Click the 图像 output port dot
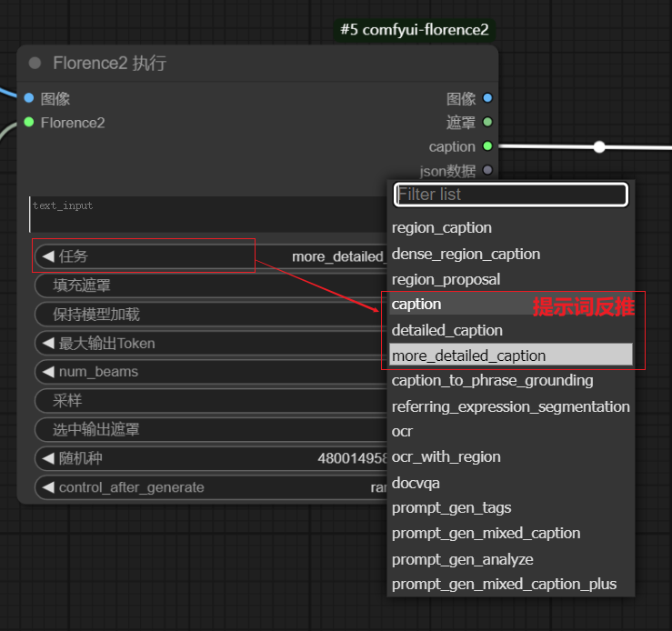672x631 pixels. tap(487, 97)
